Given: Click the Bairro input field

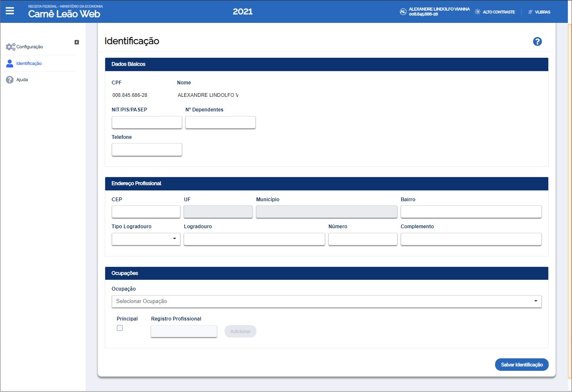Looking at the screenshot, I should pos(471,212).
